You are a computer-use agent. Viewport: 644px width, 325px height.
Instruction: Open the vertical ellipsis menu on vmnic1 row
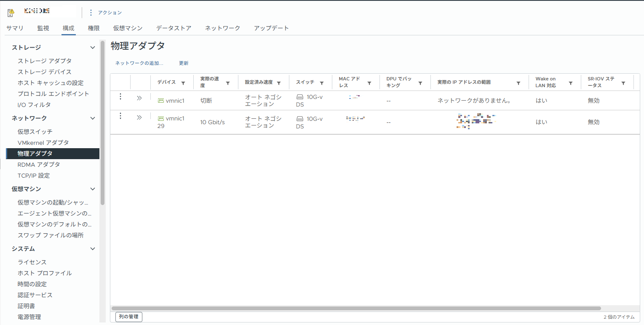(x=120, y=96)
